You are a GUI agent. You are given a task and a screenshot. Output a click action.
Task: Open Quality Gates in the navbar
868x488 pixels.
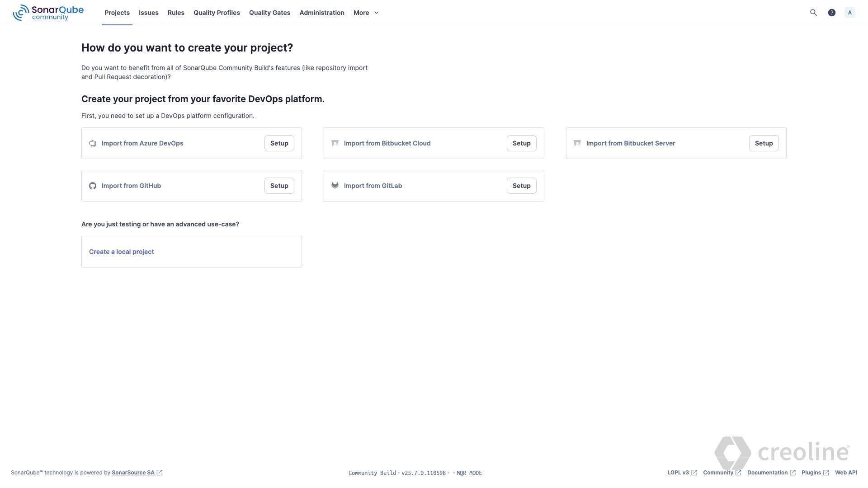(269, 13)
